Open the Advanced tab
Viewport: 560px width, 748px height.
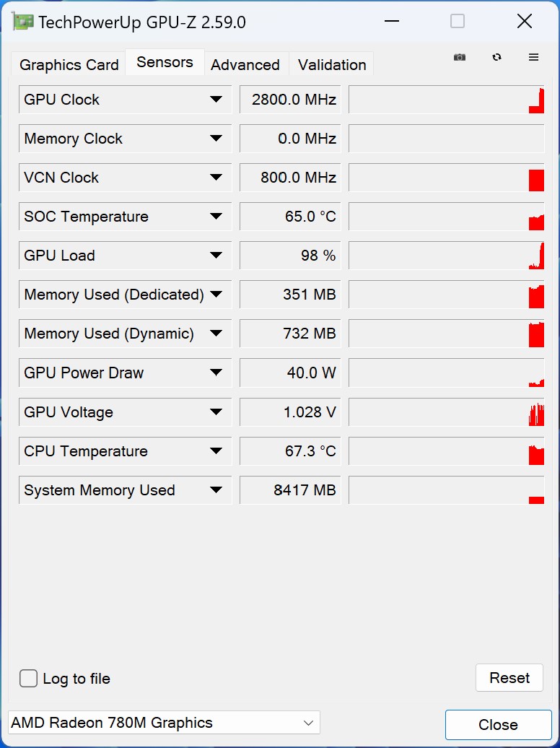[245, 65]
